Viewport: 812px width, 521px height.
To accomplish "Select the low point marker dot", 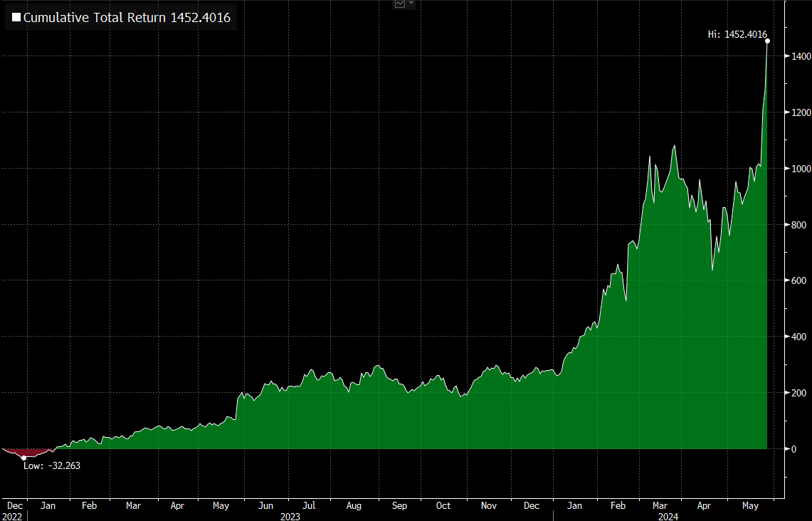I will pyautogui.click(x=23, y=458).
